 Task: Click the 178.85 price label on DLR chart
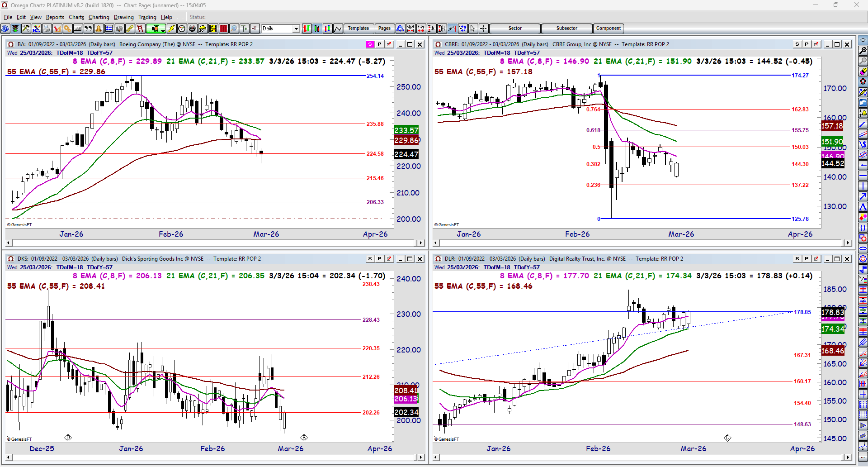(x=802, y=312)
